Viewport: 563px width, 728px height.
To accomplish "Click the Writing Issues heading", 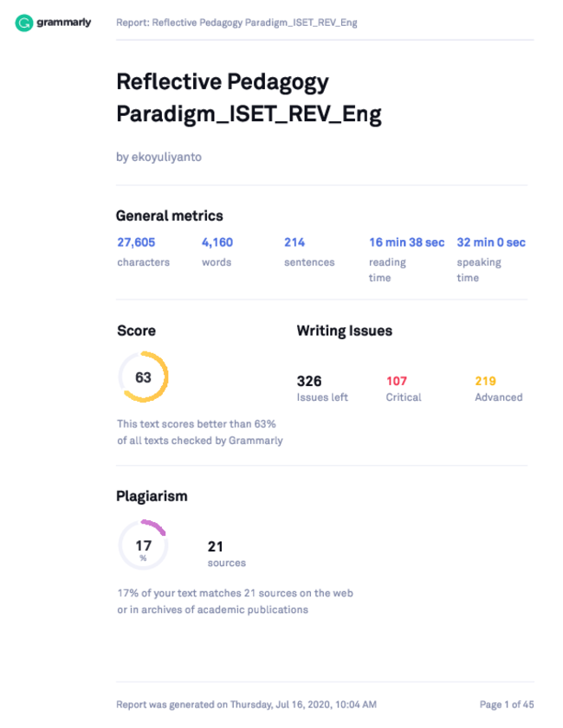I will [344, 331].
